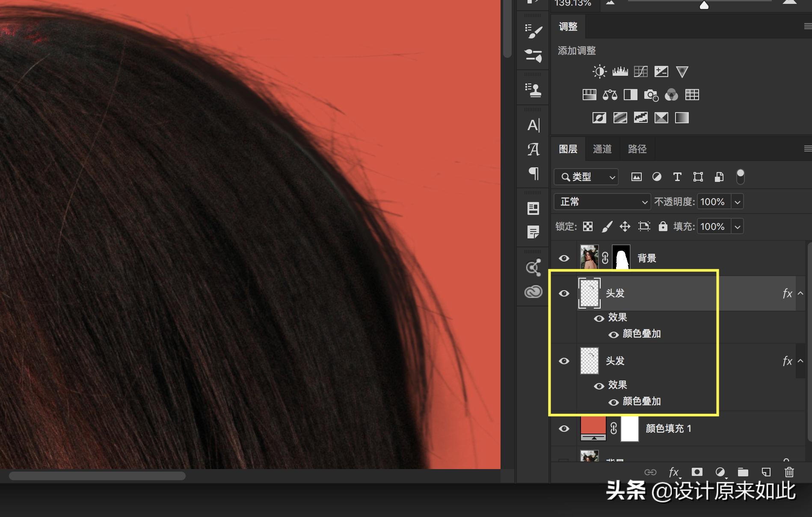Add a Hue/Saturation adjustment

(589, 95)
